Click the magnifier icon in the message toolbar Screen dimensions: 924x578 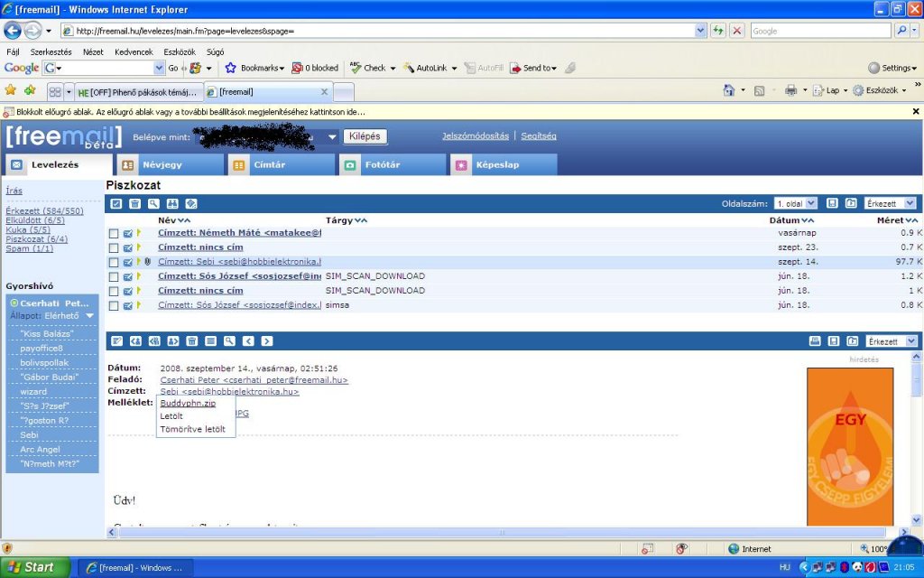point(229,340)
